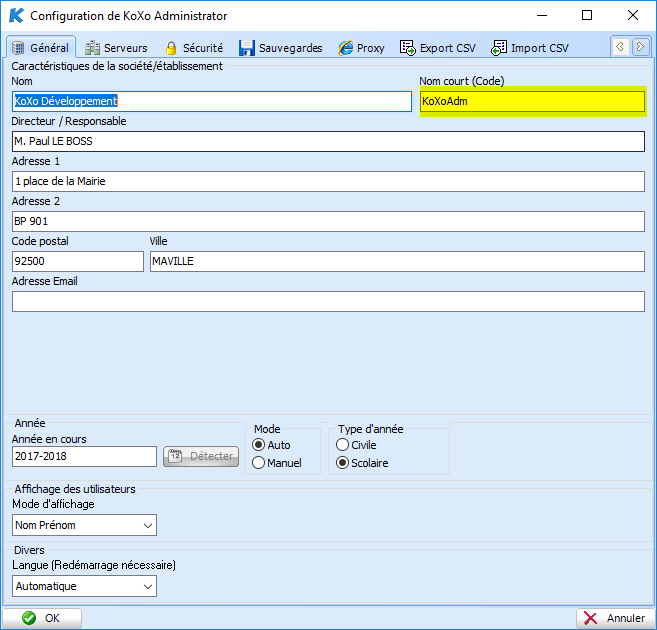This screenshot has width=657, height=630.
Task: Click the Adresse 1 field
Action: (328, 181)
